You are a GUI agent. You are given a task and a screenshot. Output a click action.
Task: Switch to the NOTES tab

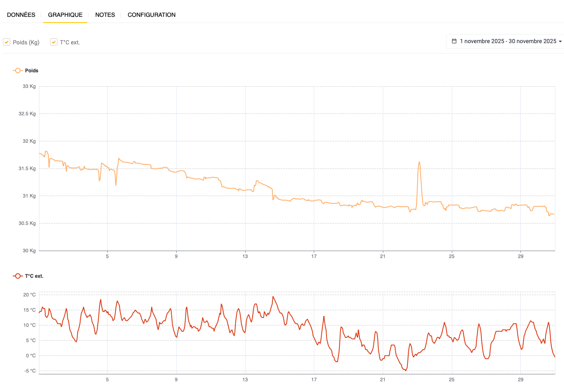coord(105,15)
